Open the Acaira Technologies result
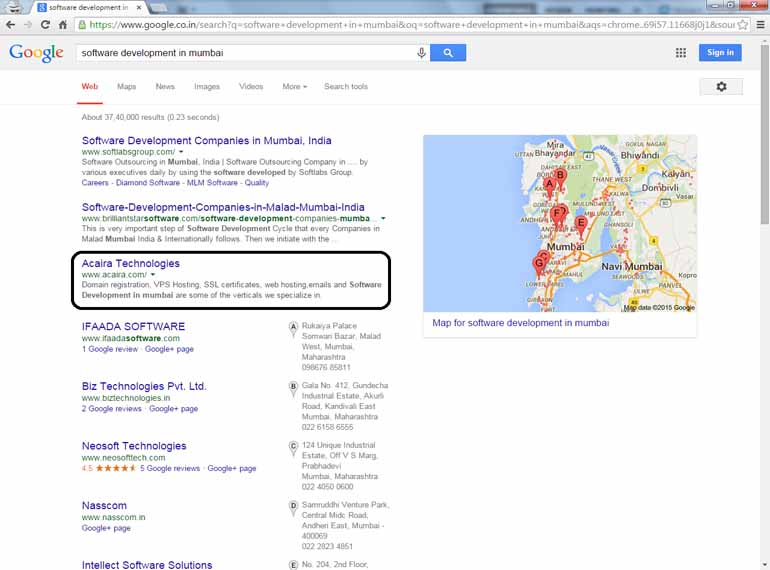 pyautogui.click(x=131, y=263)
